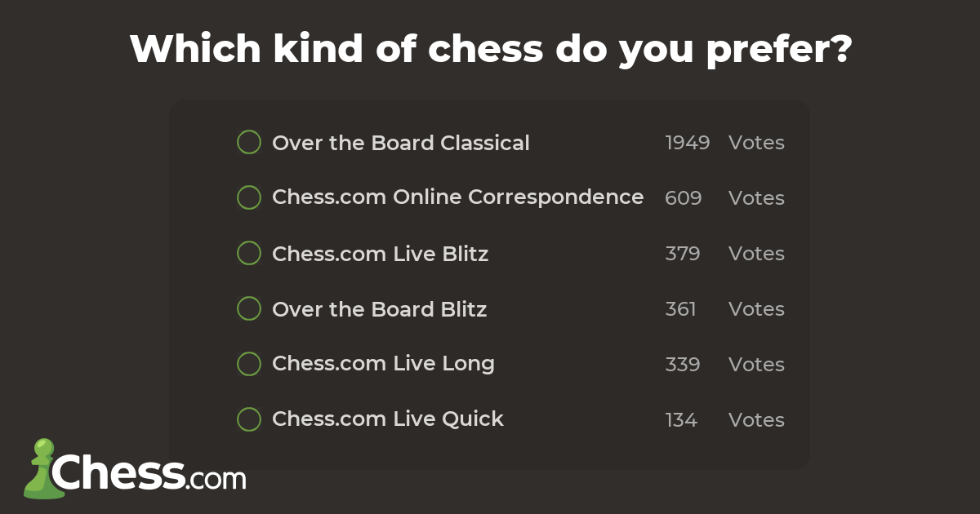Click the 361 vote tally

pos(681,309)
